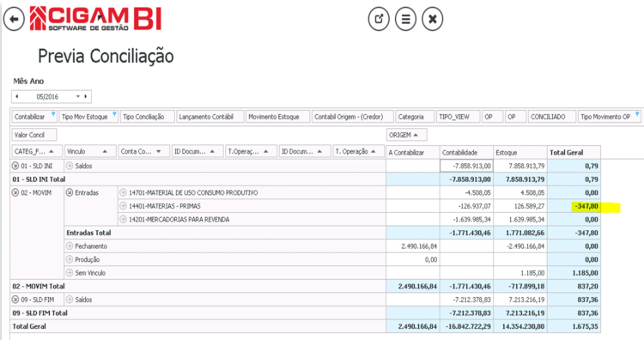
Task: Expand 14201-MERCADORIAS PARA REVENDA row
Action: coord(123,219)
